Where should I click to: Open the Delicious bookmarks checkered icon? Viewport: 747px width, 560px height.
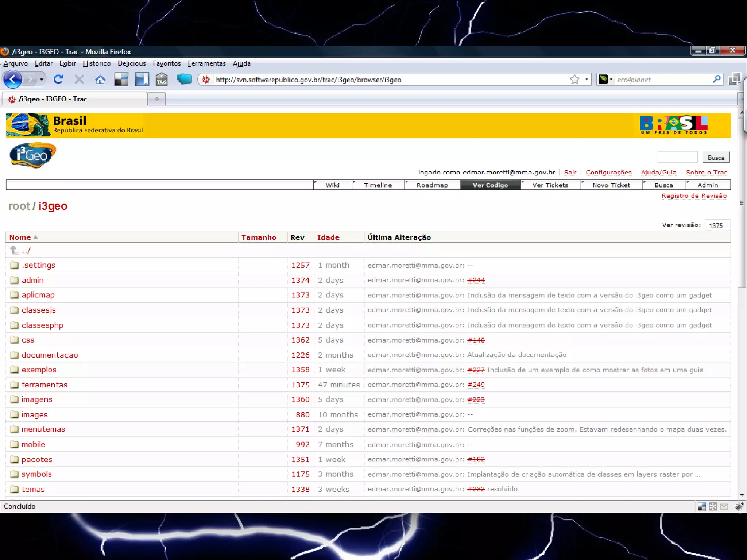(x=121, y=80)
